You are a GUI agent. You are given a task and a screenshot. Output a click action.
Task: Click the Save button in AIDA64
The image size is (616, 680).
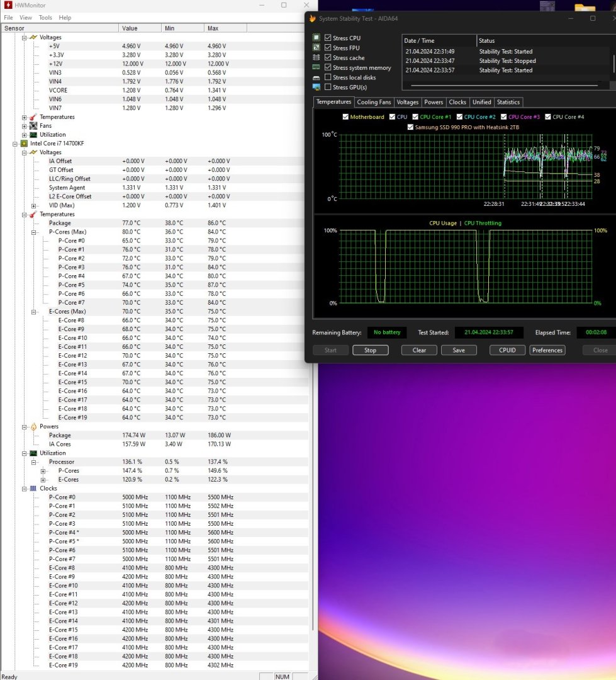click(x=459, y=351)
